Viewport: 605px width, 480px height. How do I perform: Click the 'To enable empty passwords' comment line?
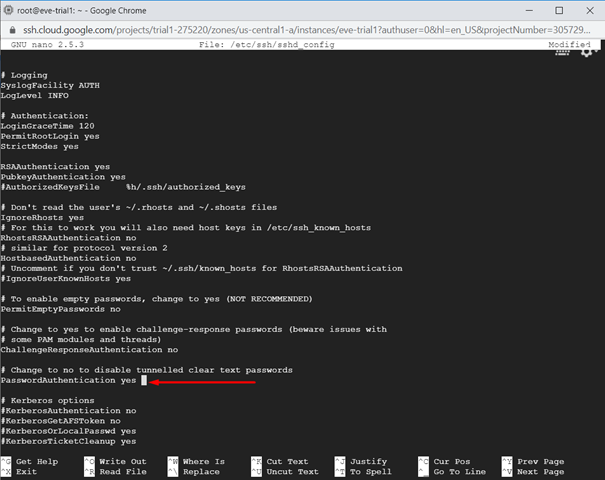pyautogui.click(x=157, y=299)
